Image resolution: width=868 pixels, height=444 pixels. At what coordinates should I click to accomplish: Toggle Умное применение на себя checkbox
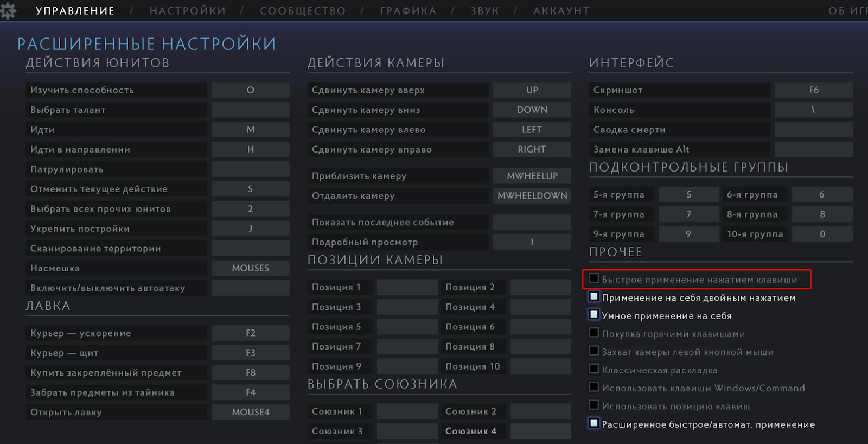(594, 314)
